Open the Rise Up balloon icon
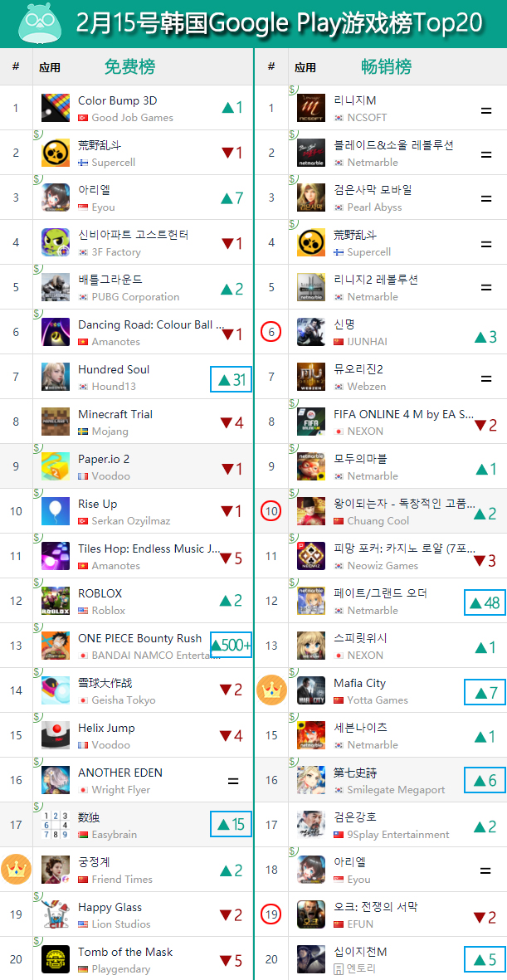Image resolution: width=507 pixels, height=980 pixels. pos(56,511)
